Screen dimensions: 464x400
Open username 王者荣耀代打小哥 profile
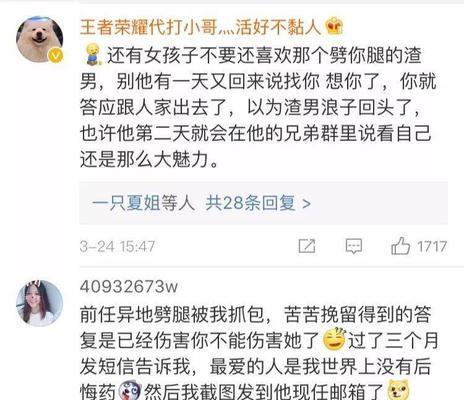[x=200, y=27]
